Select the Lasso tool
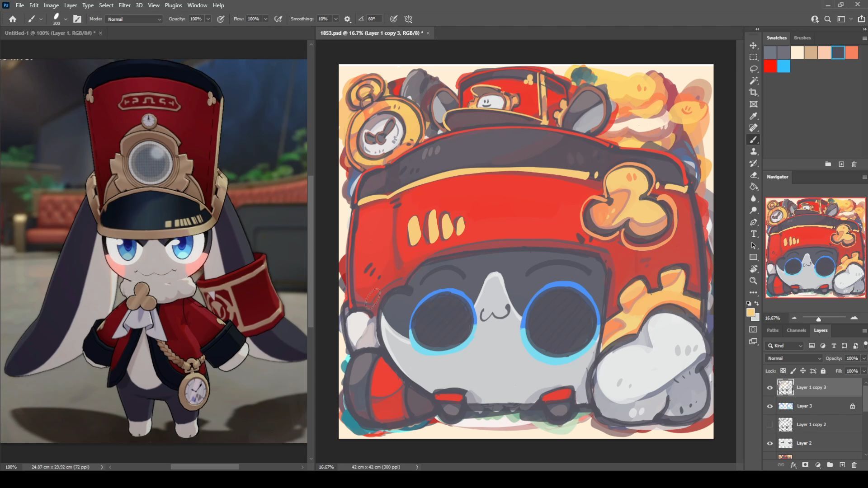 pos(753,69)
